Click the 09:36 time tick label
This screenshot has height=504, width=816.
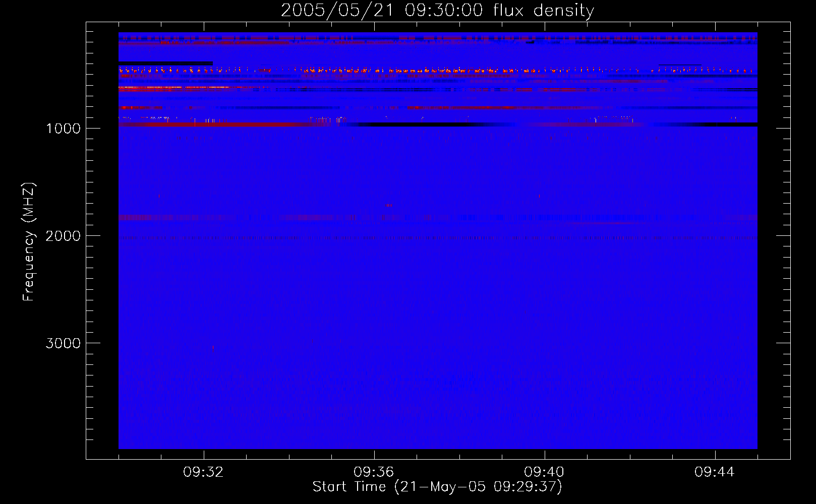(x=374, y=472)
